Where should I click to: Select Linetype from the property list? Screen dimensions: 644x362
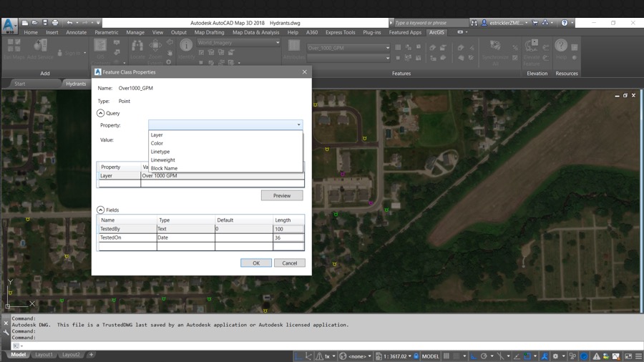click(160, 152)
